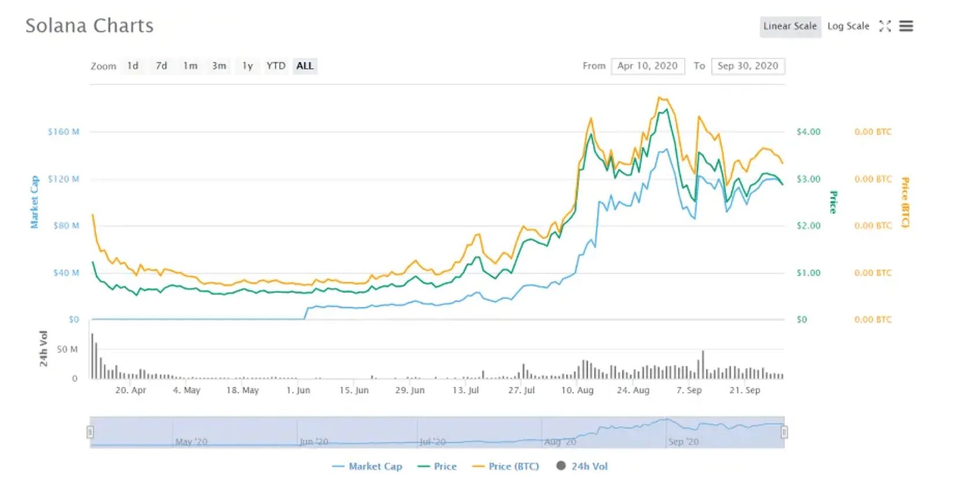Click the 13. Jul x-axis label
980x477 pixels.
(x=466, y=390)
